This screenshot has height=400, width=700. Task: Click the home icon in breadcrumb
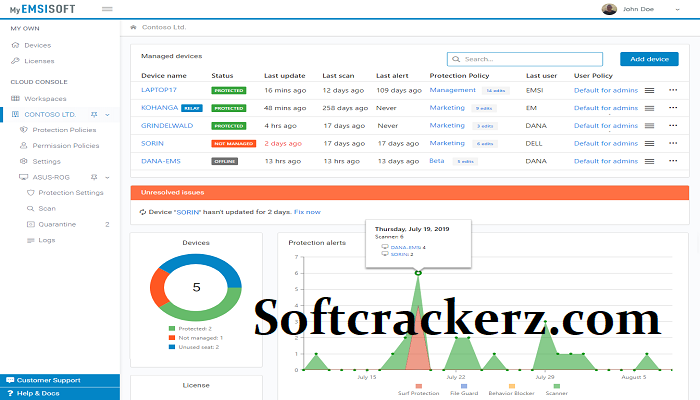pyautogui.click(x=133, y=27)
